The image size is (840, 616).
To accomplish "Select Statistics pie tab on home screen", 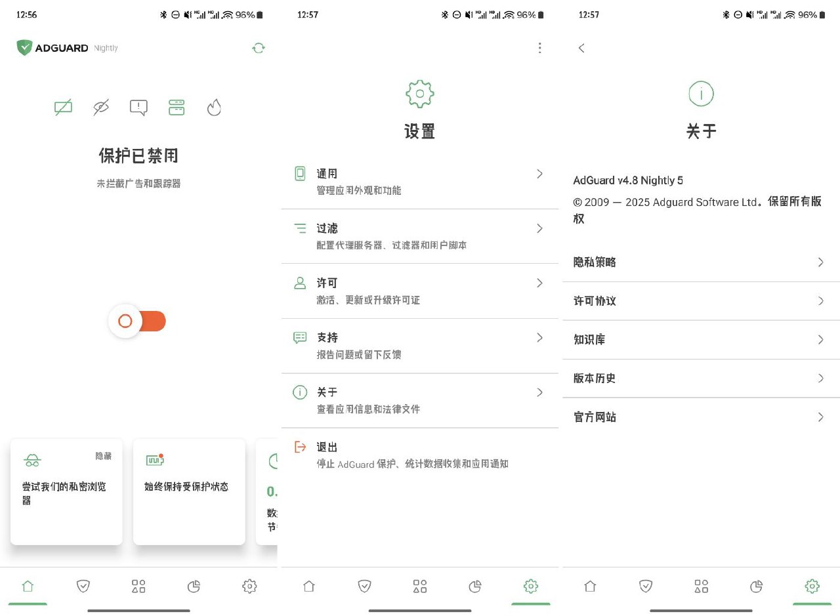I will tap(194, 586).
